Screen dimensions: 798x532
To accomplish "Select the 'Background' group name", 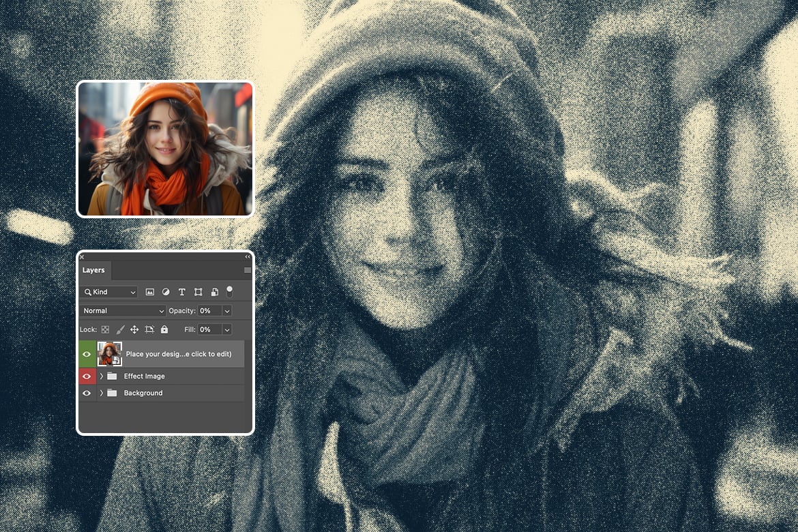I will pyautogui.click(x=143, y=393).
